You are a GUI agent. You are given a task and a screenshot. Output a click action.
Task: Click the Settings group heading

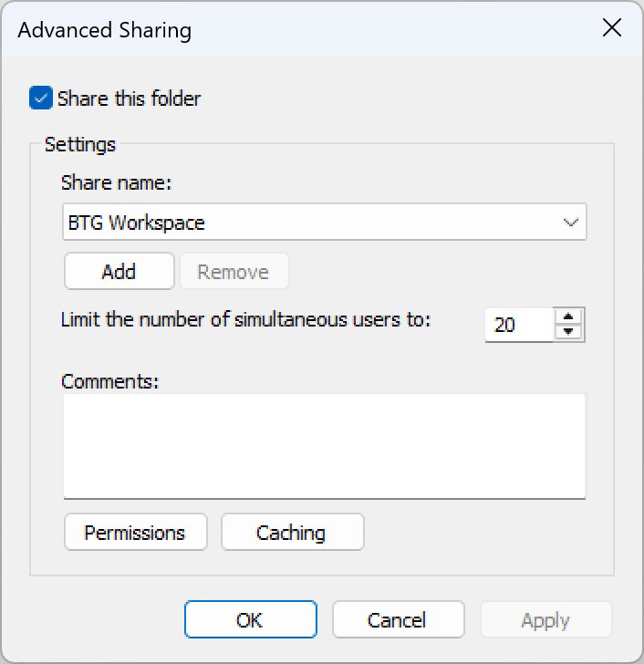pos(80,144)
